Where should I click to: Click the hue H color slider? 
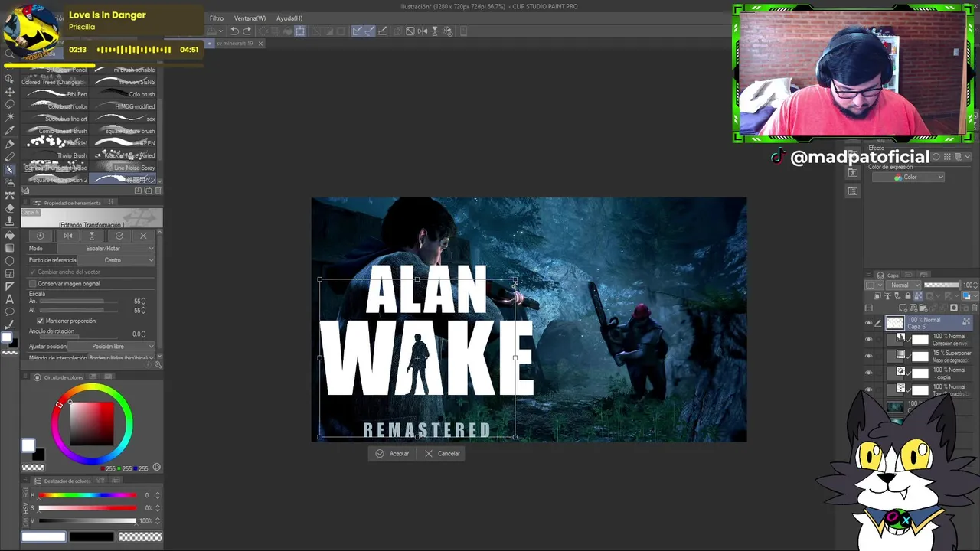(87, 495)
